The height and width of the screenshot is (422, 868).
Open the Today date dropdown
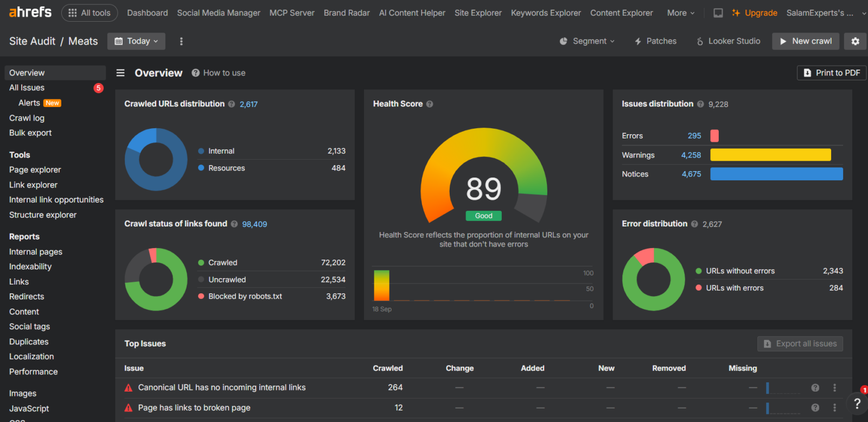click(136, 41)
